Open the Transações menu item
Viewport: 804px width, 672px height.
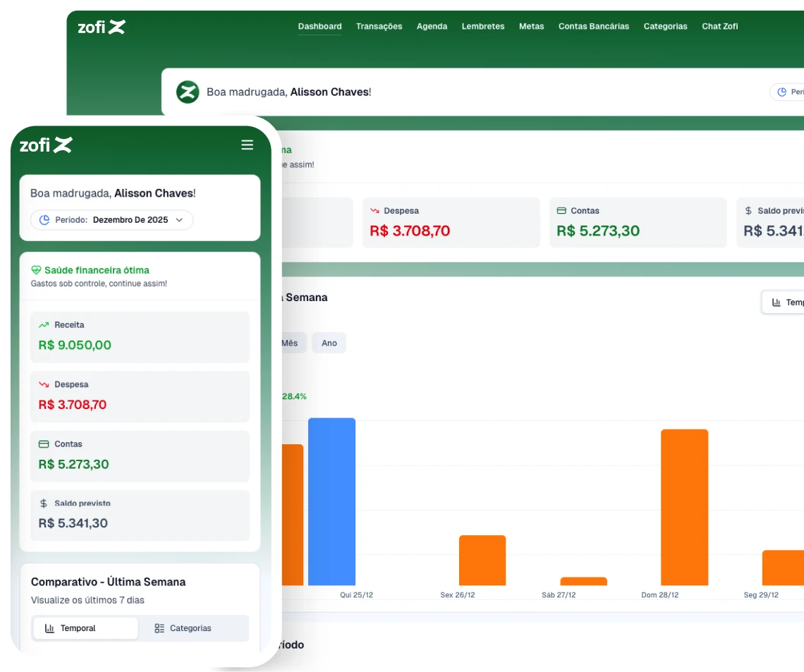pos(379,27)
